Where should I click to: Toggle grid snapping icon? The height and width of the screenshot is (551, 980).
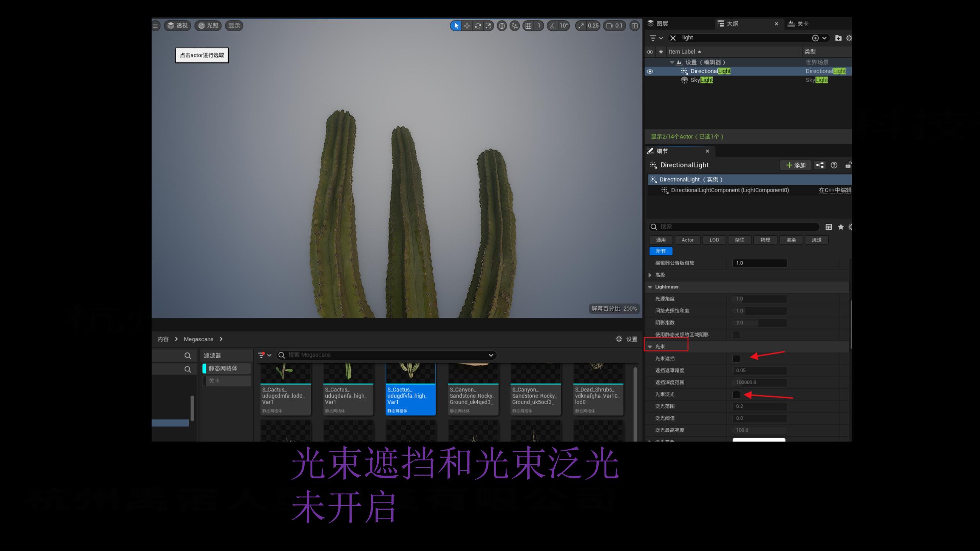click(528, 26)
